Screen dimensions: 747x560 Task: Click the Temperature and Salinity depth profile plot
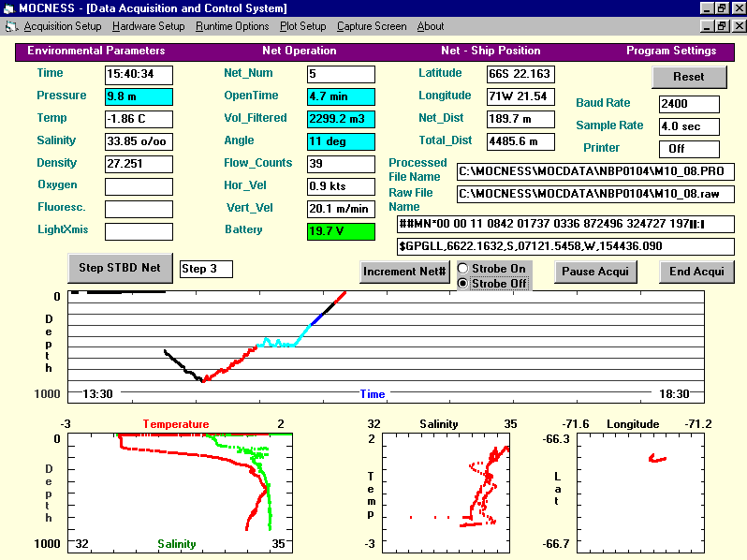[x=180, y=493]
